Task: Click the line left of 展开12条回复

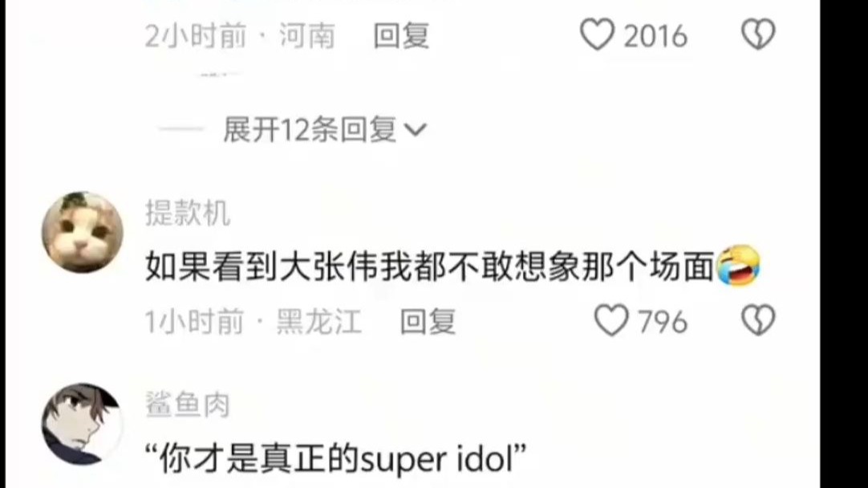Action: coord(181,129)
